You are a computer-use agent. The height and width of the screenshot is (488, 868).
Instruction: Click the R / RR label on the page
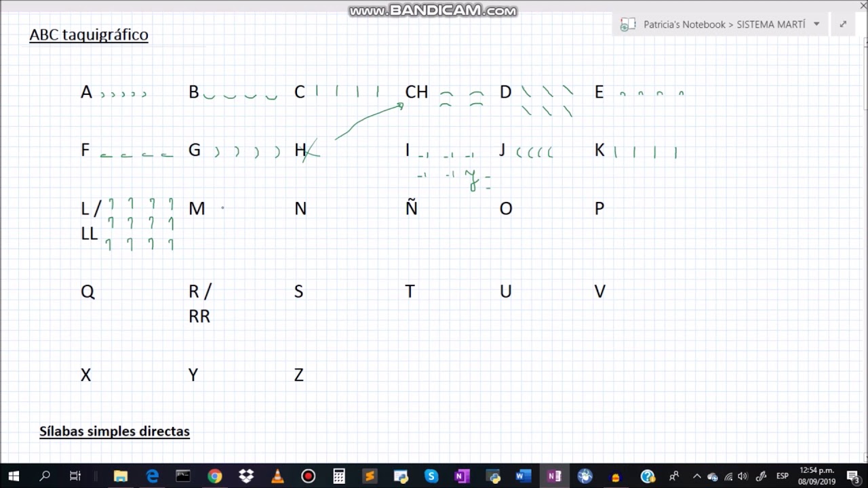point(200,304)
